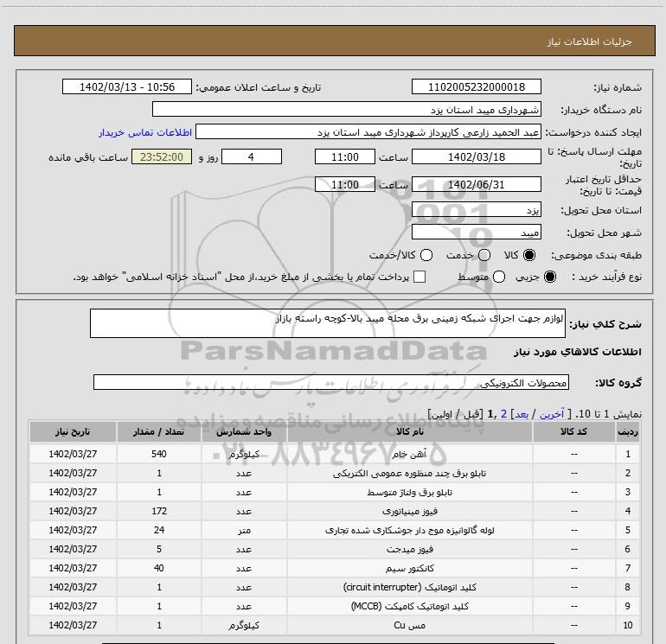Click the delivery province field یزد
Image resolution: width=666 pixels, height=644 pixels.
click(476, 209)
